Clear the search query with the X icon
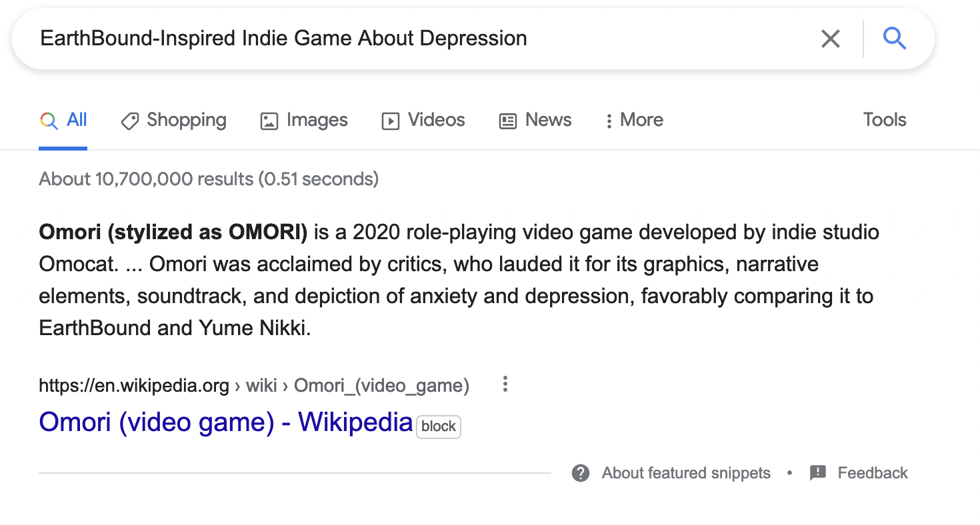The width and height of the screenshot is (980, 525). 830,39
